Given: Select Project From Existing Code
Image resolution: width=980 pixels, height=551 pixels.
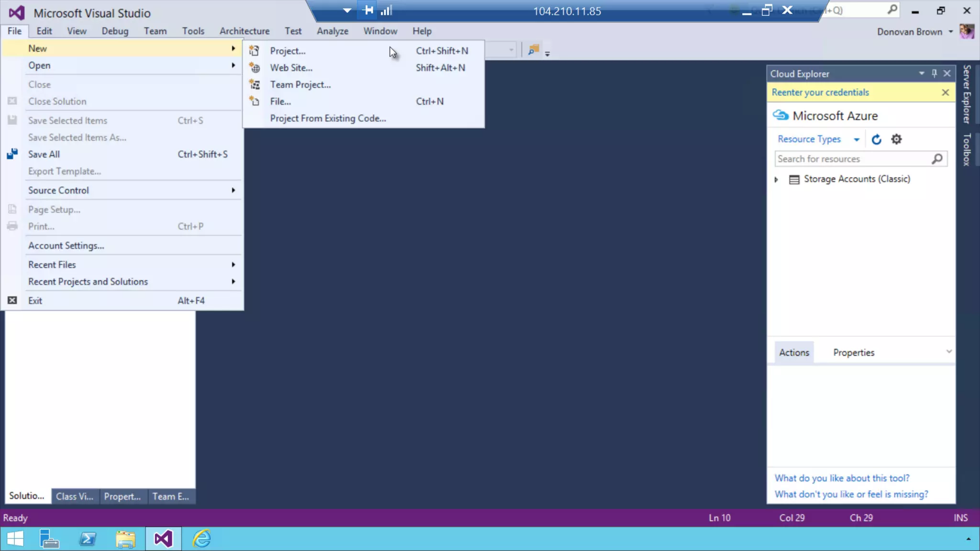Looking at the screenshot, I should 328,118.
